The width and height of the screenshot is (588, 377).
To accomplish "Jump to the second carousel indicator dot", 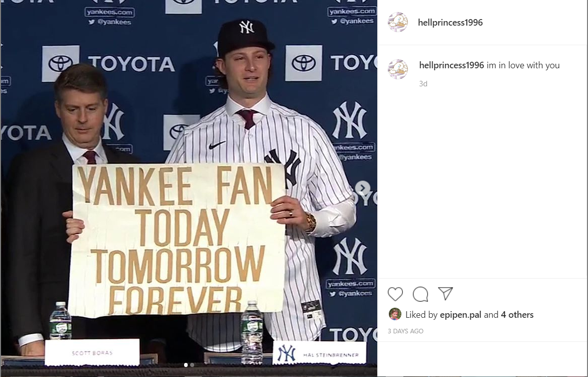I will [192, 364].
